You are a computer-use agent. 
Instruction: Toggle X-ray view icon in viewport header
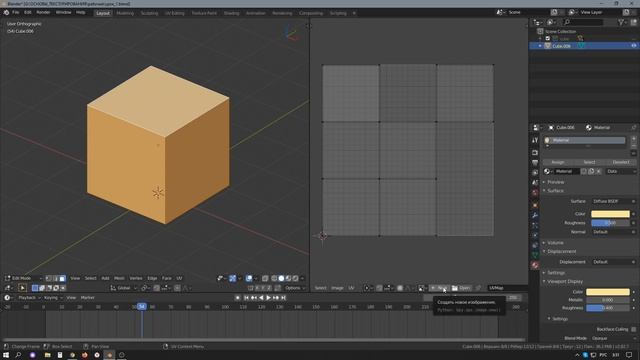(265, 278)
